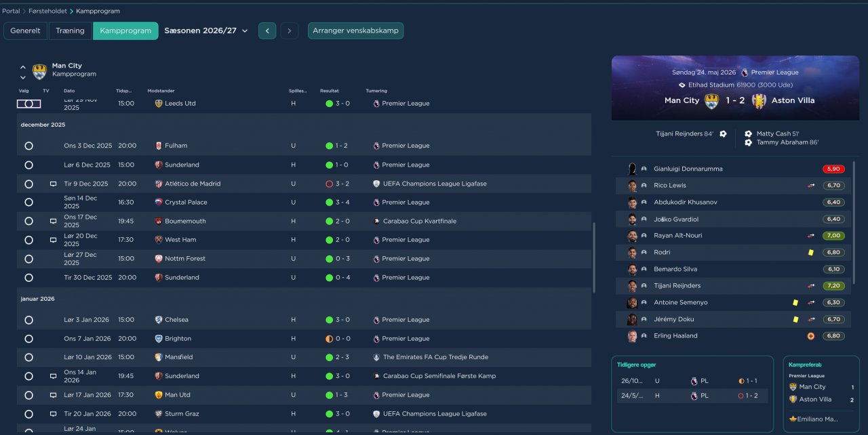868x435 pixels.
Task: Go to previous season with left arrow
Action: click(x=267, y=30)
